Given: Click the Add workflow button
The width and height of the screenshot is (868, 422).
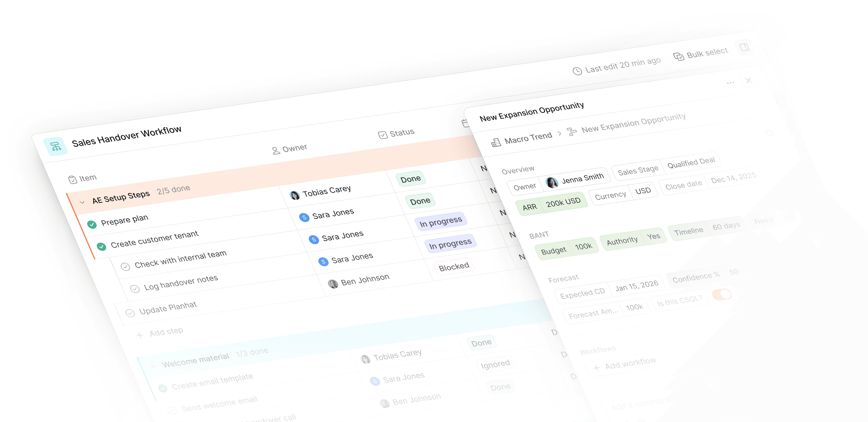Looking at the screenshot, I should click(625, 364).
